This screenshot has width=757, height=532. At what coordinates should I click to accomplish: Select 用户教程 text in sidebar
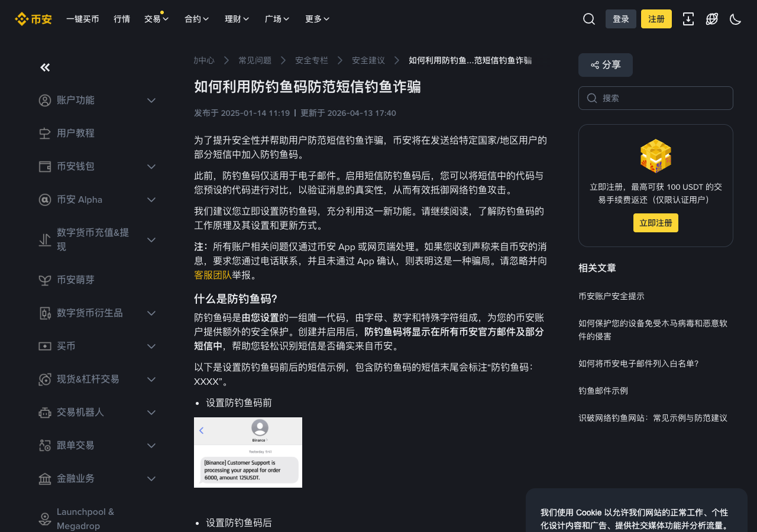[x=76, y=134]
